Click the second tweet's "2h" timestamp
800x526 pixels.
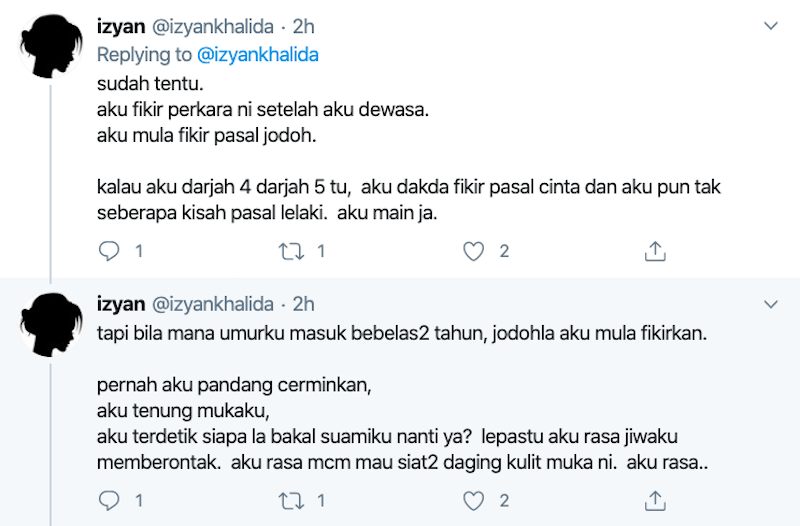click(303, 304)
